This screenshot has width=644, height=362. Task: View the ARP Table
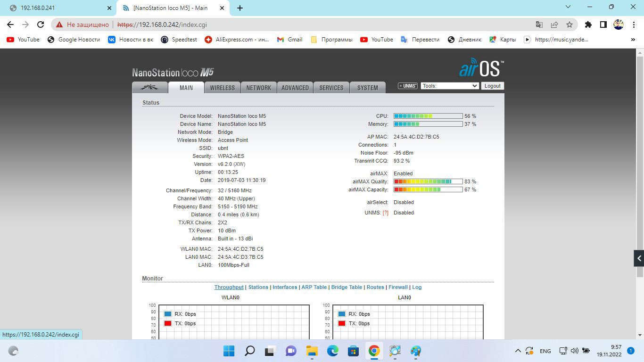314,287
